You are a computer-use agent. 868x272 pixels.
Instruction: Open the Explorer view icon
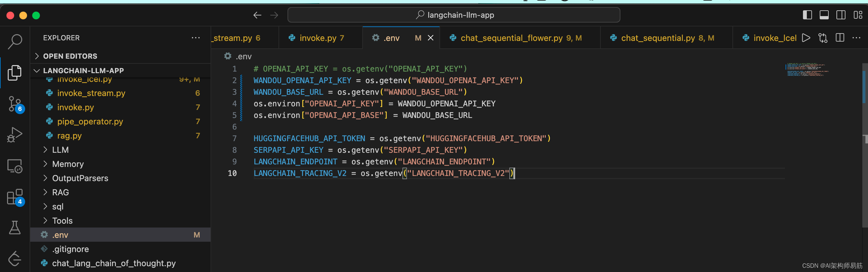[15, 73]
